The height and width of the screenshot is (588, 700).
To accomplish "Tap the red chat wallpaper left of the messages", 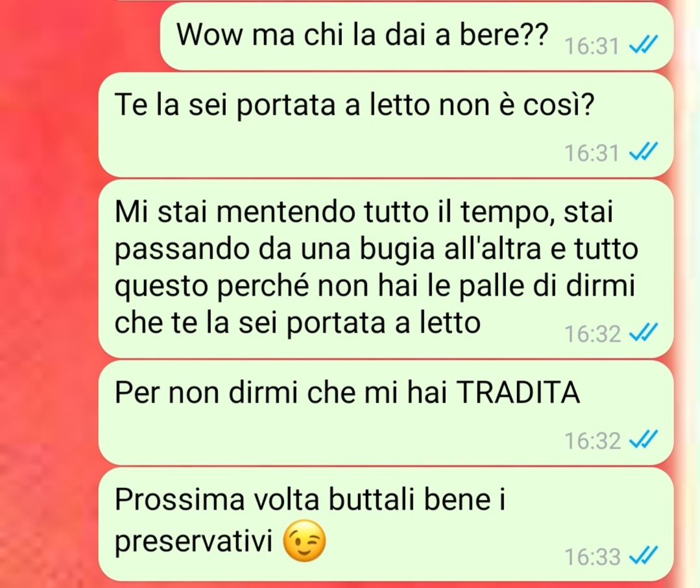I will click(47, 290).
